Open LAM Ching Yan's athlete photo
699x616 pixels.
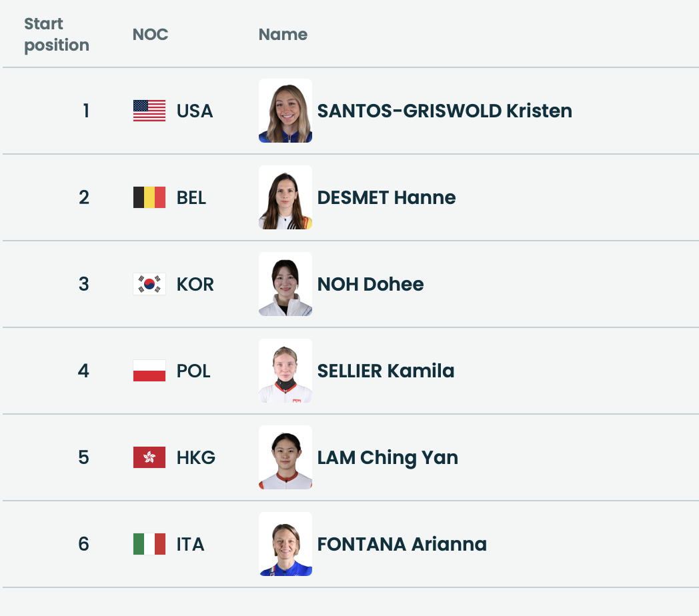click(285, 457)
